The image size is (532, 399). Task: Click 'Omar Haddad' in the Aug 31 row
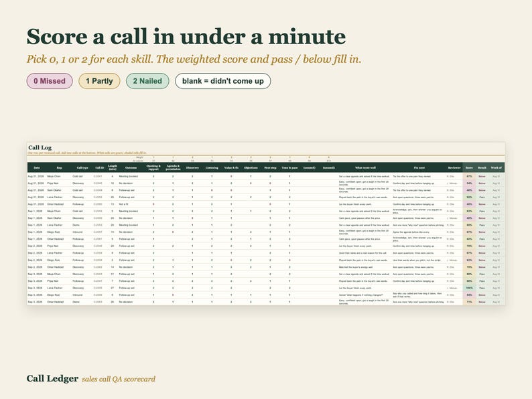(x=56, y=204)
